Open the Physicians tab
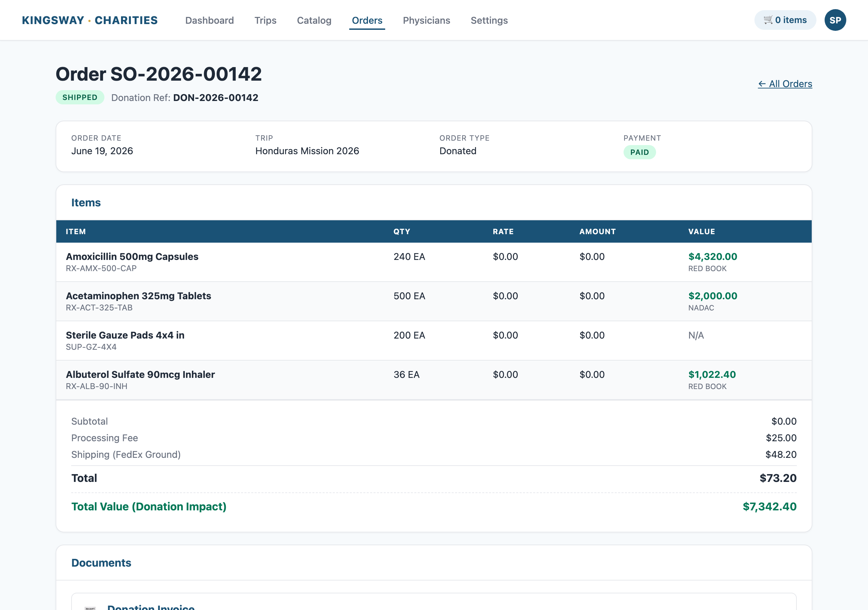868x610 pixels. (427, 20)
